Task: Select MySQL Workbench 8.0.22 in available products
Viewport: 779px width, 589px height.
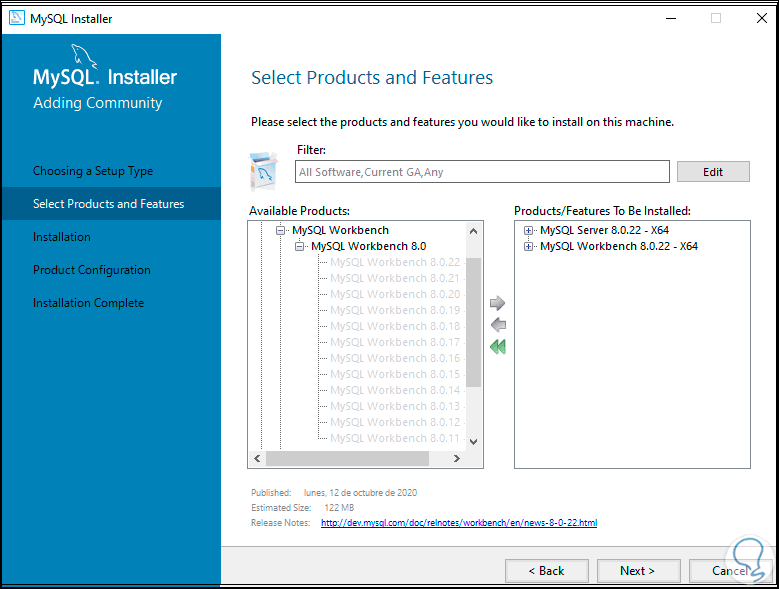Action: (x=395, y=262)
